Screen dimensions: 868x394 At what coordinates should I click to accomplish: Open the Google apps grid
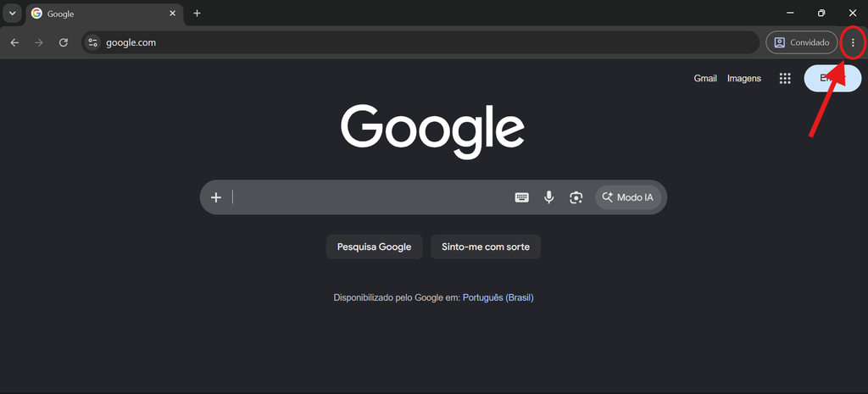[784, 79]
